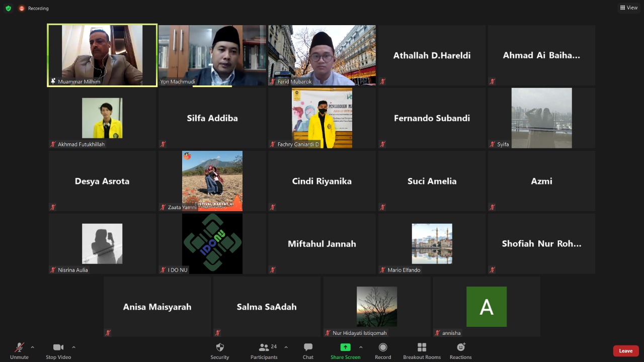Click the I DO NU participant tile
Viewport: 644px width, 362px height.
pos(212,244)
